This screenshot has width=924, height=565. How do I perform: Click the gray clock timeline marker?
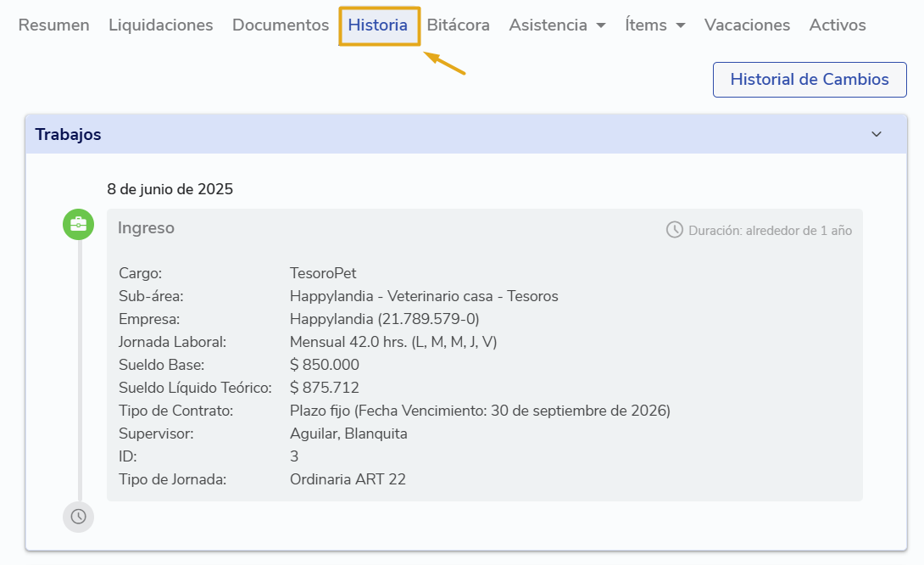[x=78, y=517]
